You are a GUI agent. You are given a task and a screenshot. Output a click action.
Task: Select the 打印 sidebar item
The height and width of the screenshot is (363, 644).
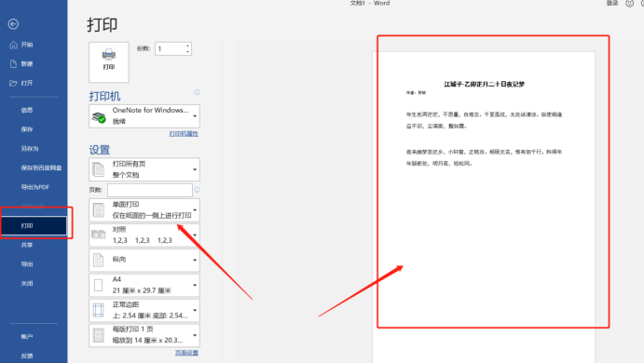coord(34,225)
